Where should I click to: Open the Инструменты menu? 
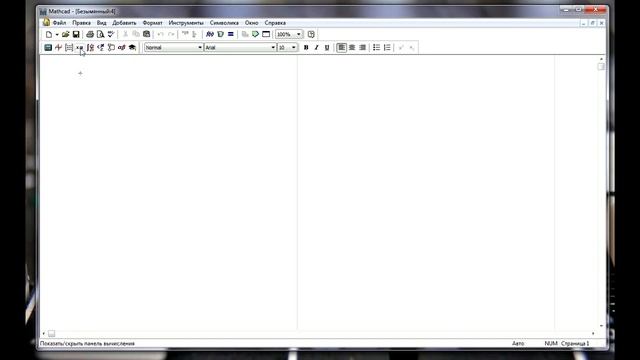tap(186, 23)
